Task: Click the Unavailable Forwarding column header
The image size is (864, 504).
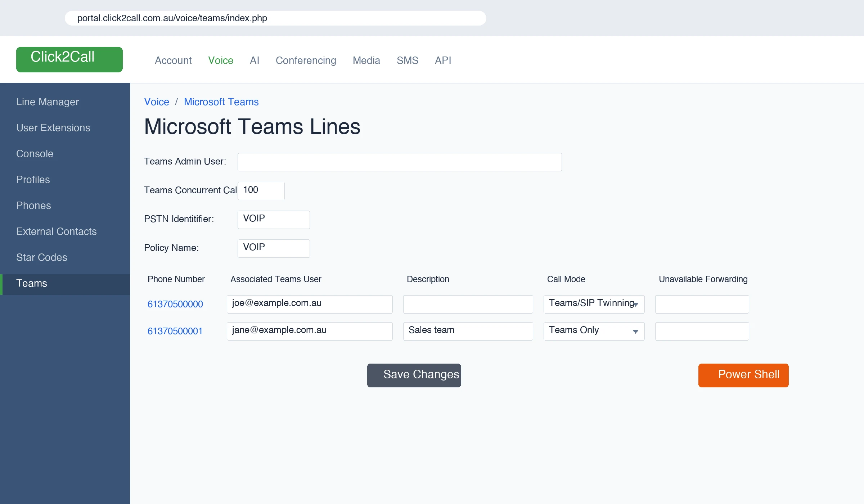Action: tap(703, 279)
